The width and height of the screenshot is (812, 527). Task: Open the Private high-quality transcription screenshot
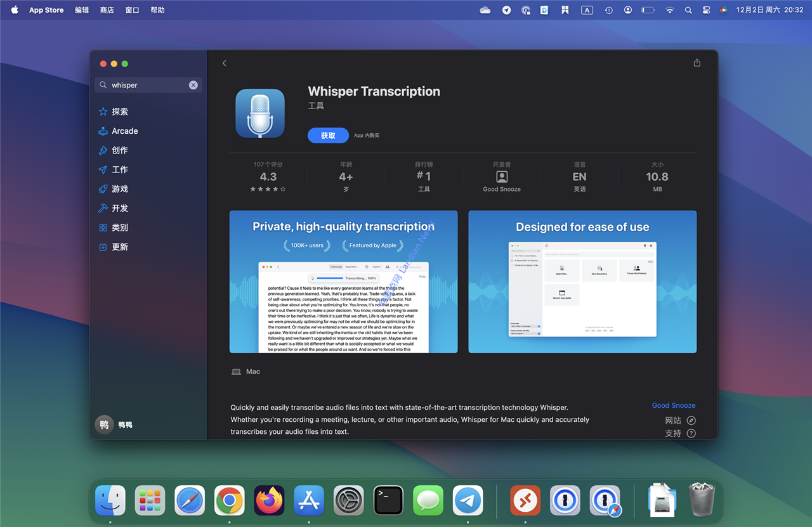coord(343,282)
